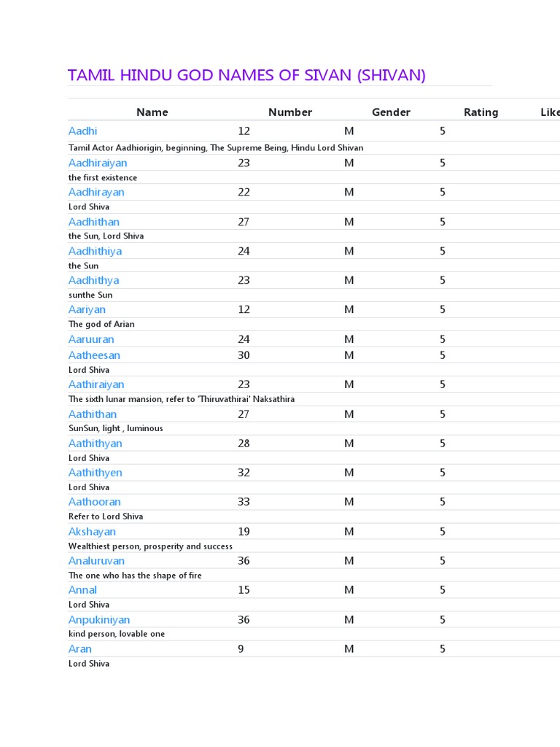Open the Aadhirayan link

point(96,193)
